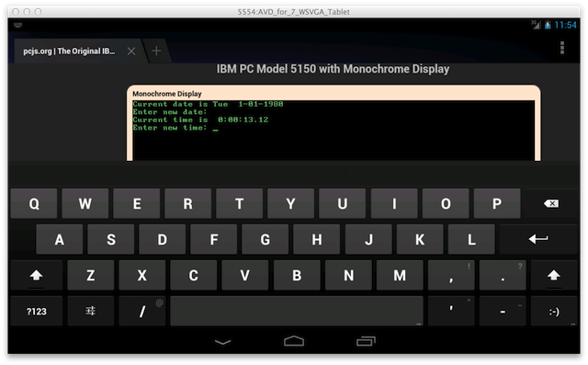Tap the F key on keyboard
The height and width of the screenshot is (365, 588).
tap(214, 239)
